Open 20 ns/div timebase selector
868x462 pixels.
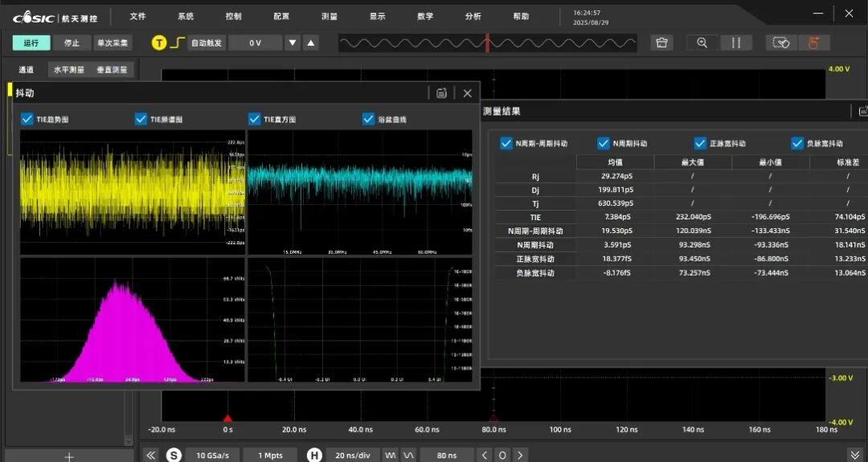pyautogui.click(x=353, y=455)
